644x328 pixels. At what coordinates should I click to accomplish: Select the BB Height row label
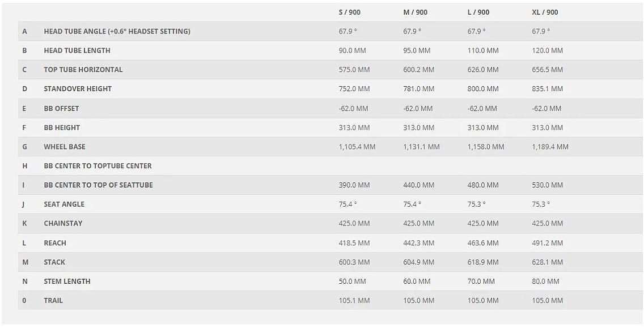[x=62, y=127]
